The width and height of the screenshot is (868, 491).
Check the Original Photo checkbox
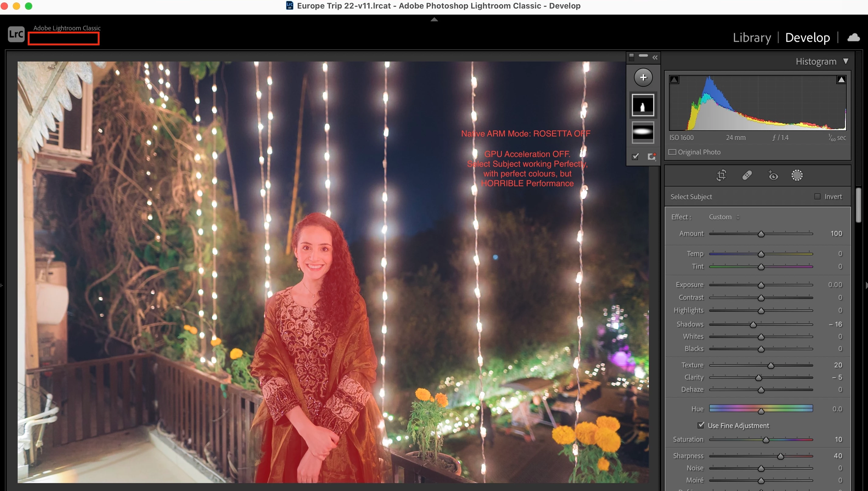tap(672, 152)
